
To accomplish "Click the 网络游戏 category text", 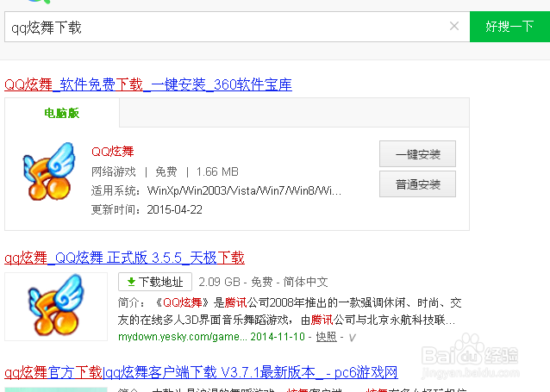I will click(x=113, y=171).
